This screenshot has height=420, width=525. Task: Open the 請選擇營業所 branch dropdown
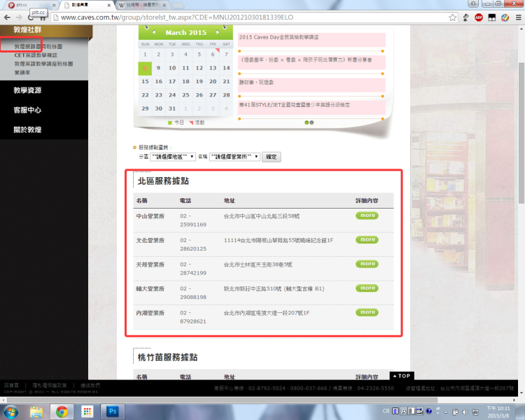(234, 157)
